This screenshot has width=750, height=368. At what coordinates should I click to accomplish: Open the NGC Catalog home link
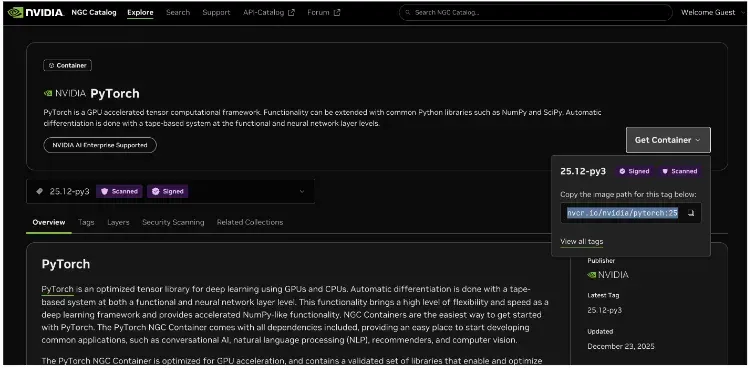(94, 12)
